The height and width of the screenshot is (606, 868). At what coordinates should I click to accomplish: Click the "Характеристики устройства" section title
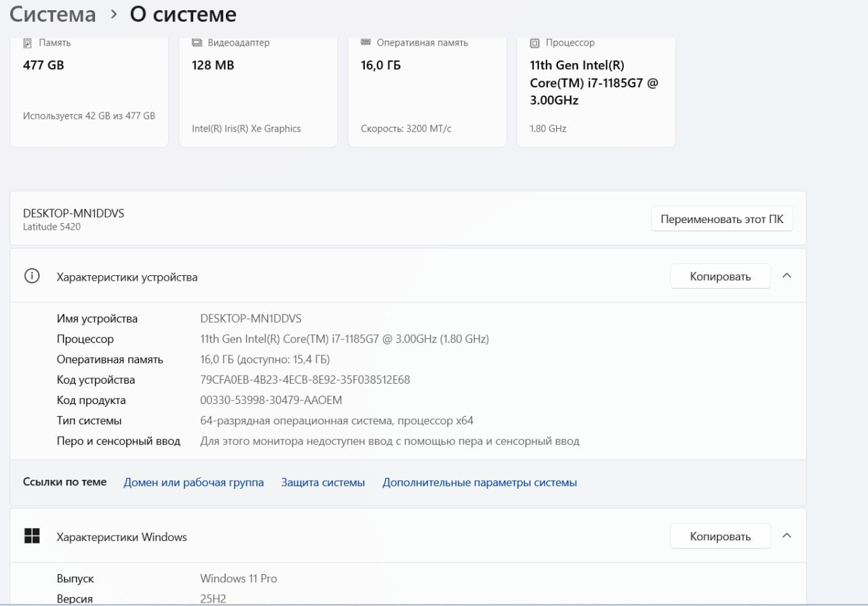point(127,277)
